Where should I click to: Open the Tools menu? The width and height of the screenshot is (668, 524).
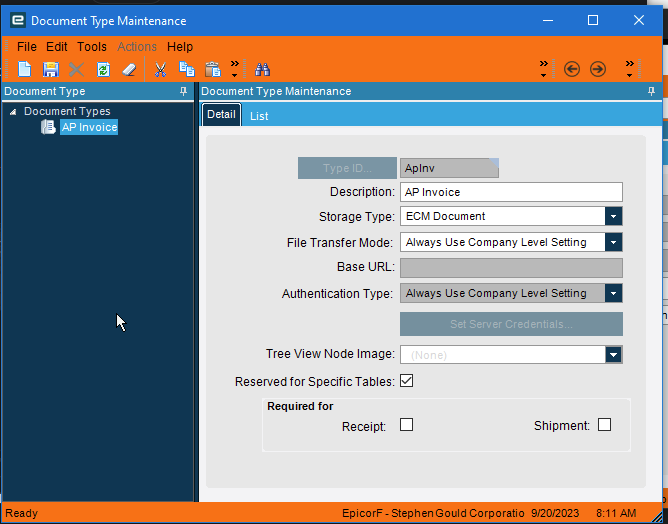point(92,46)
